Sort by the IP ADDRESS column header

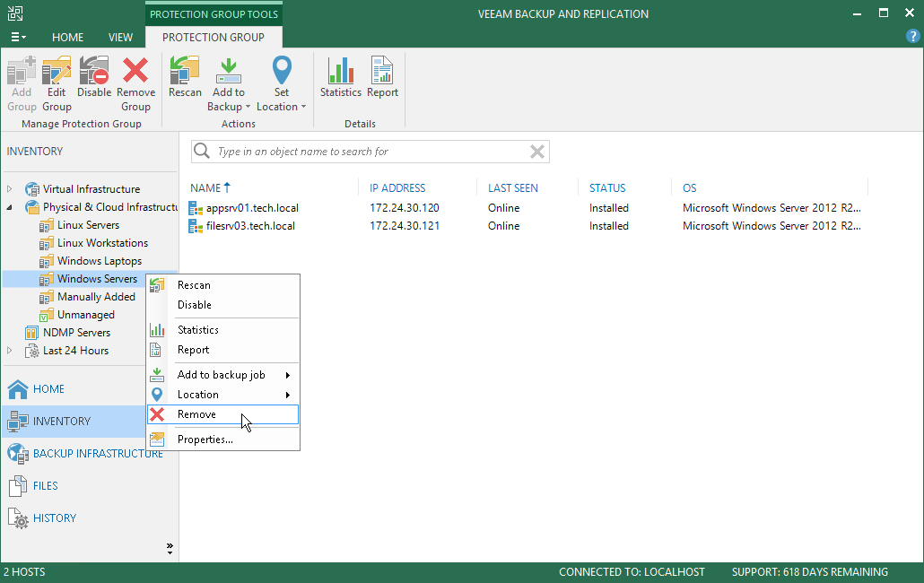pyautogui.click(x=397, y=187)
